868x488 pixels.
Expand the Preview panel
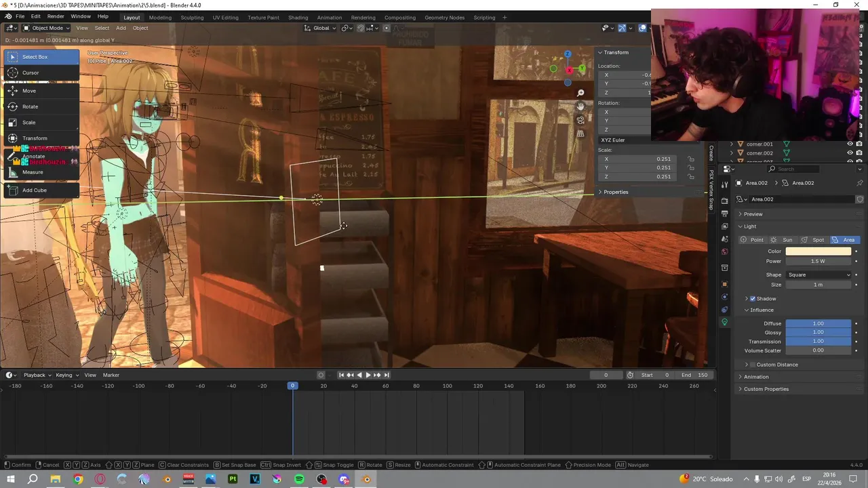(x=753, y=214)
